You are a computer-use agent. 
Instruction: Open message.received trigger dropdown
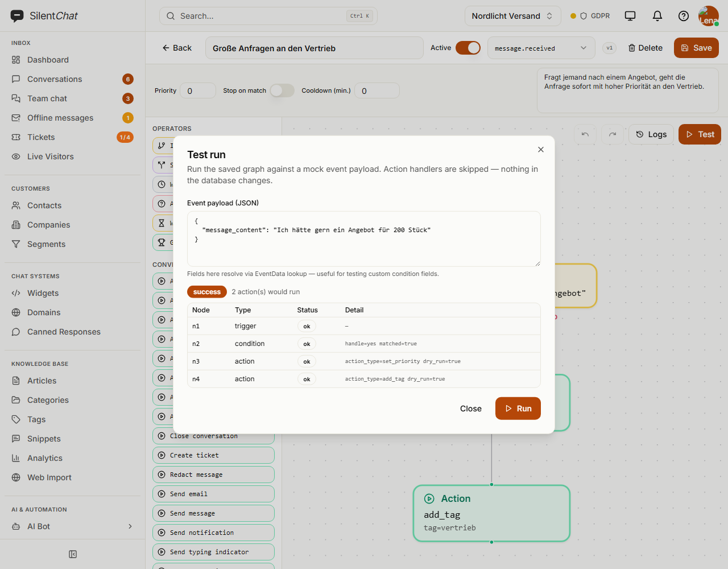click(x=541, y=48)
